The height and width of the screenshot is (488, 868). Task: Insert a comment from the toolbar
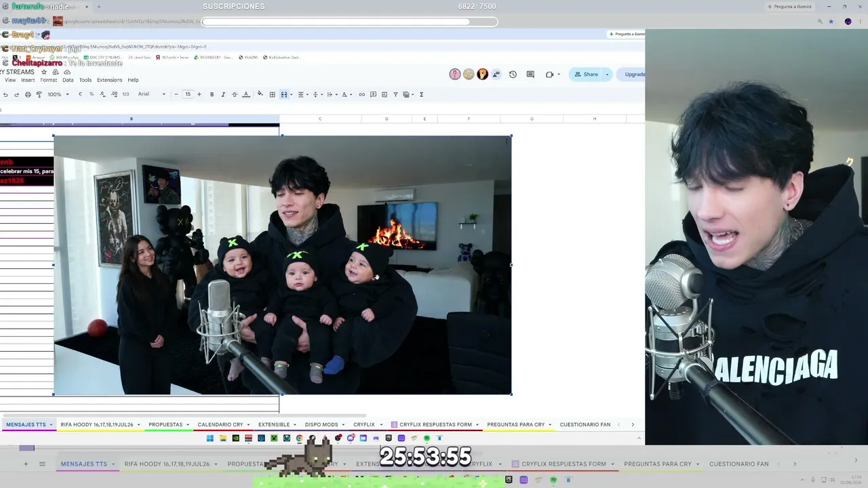(373, 94)
